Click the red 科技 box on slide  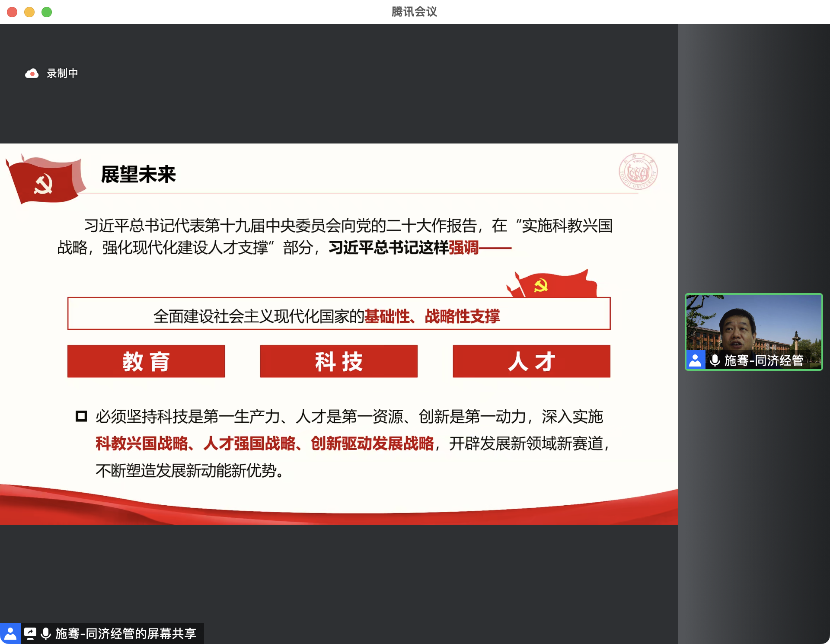[x=338, y=361]
